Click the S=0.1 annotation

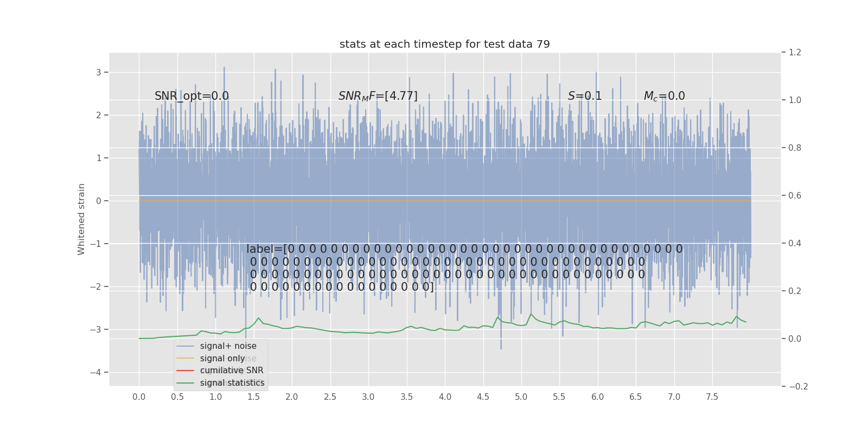(x=585, y=96)
